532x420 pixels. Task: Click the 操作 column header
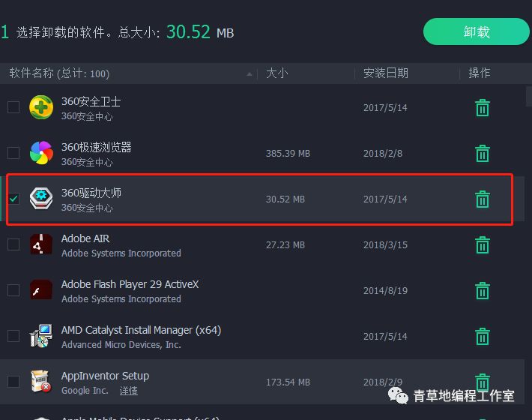[480, 73]
